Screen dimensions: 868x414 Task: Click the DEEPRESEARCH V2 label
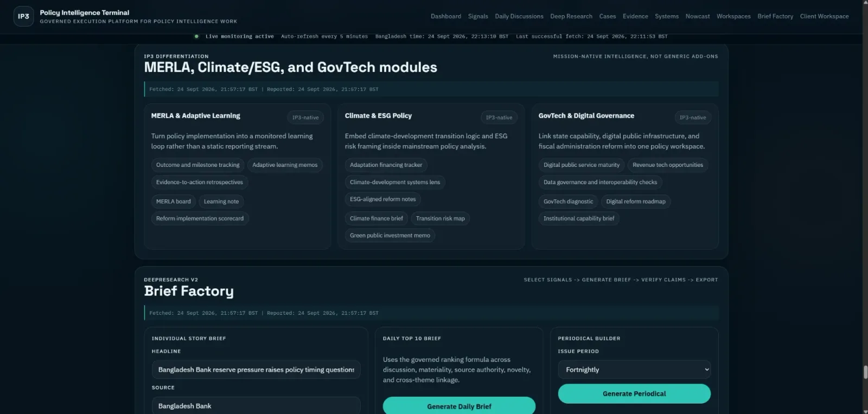(x=171, y=280)
